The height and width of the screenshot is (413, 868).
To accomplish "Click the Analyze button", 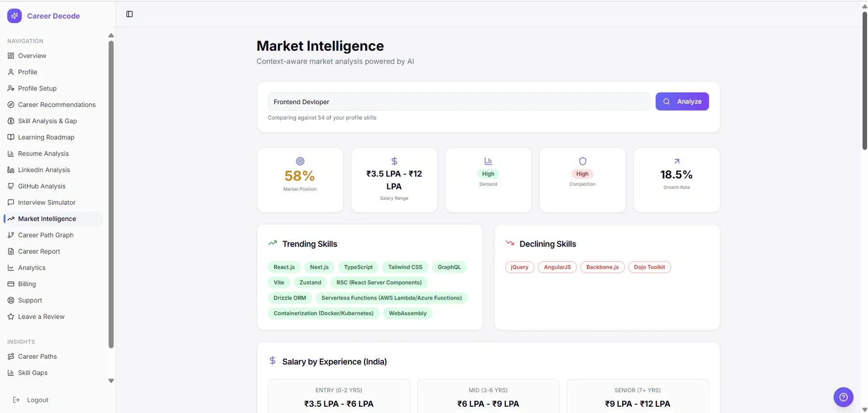I will 682,101.
